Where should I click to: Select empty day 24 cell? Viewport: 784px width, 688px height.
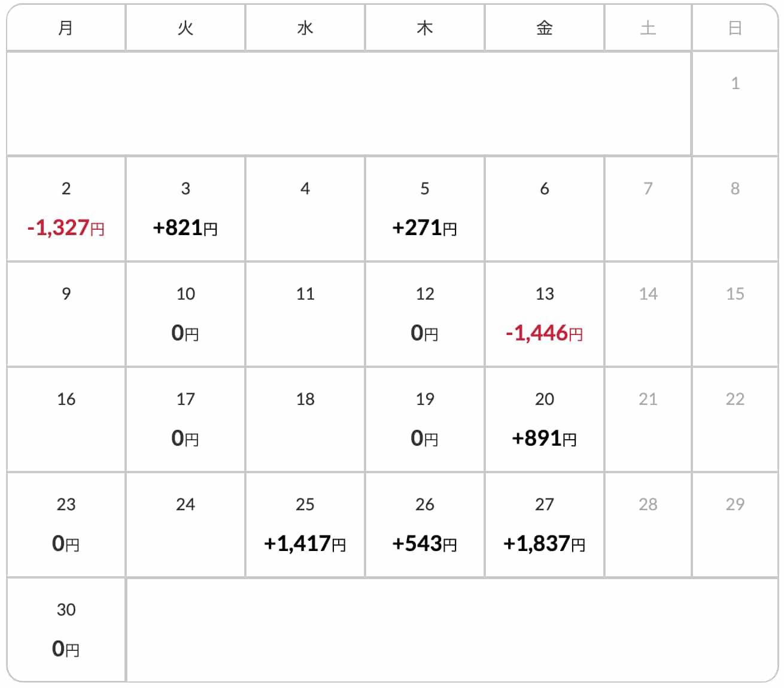[186, 525]
